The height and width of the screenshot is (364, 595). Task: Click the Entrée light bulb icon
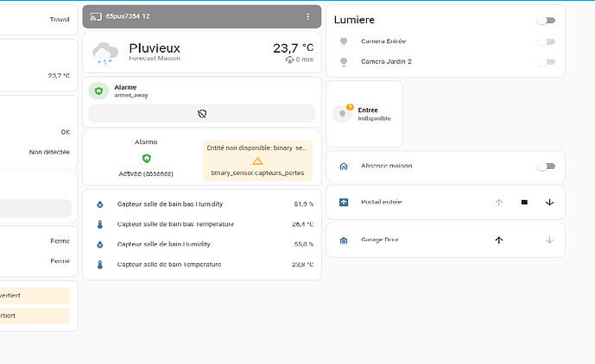pyautogui.click(x=342, y=114)
